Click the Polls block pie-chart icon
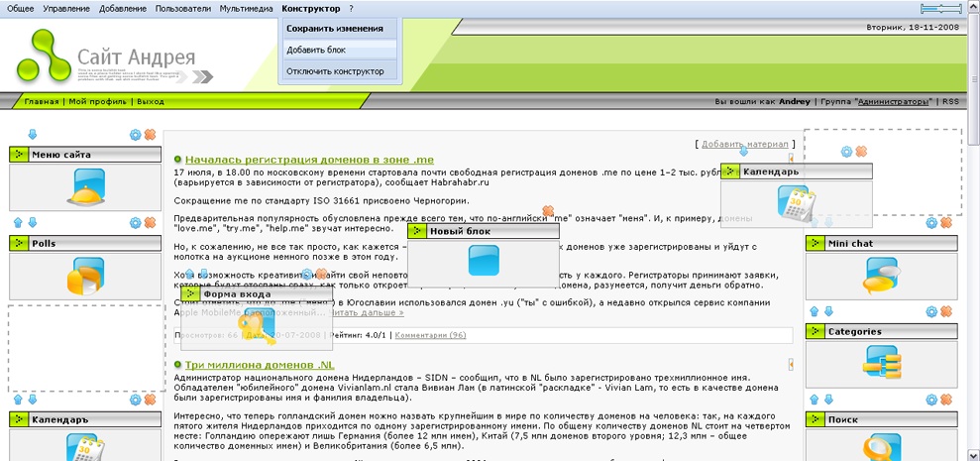 [85, 274]
